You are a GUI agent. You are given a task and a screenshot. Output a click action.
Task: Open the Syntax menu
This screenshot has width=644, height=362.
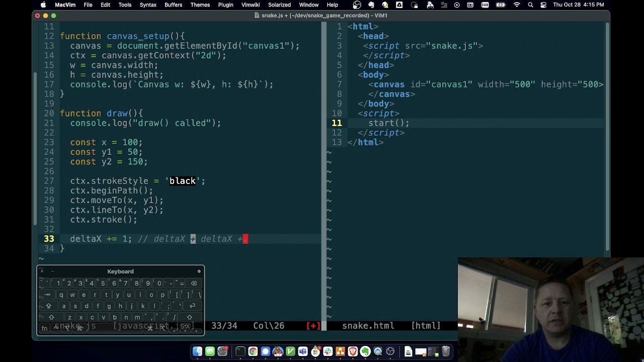148,5
